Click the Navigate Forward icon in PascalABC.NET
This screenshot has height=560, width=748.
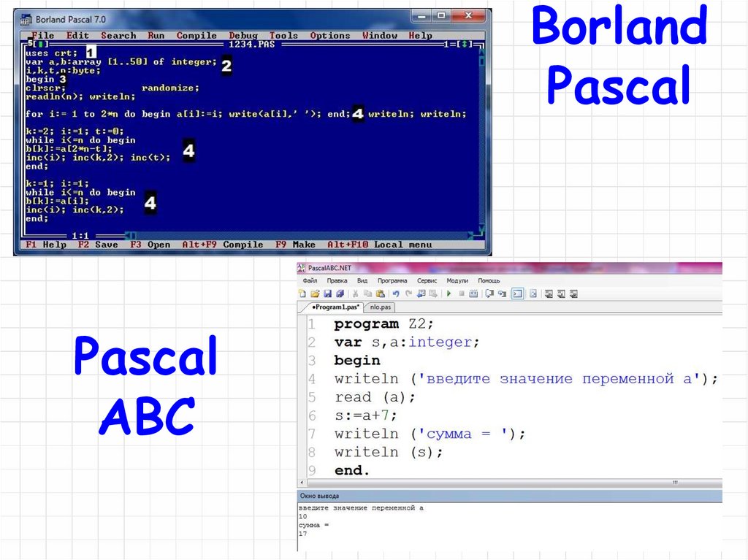pyautogui.click(x=433, y=294)
